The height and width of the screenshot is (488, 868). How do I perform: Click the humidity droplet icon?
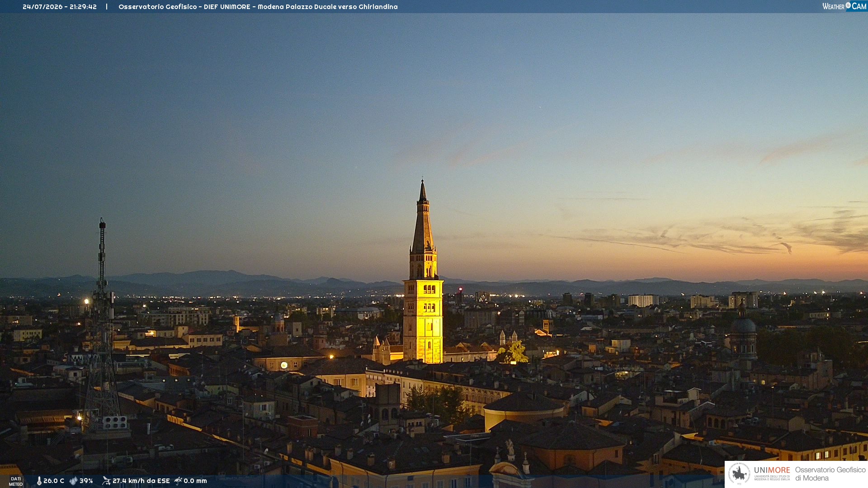click(73, 481)
